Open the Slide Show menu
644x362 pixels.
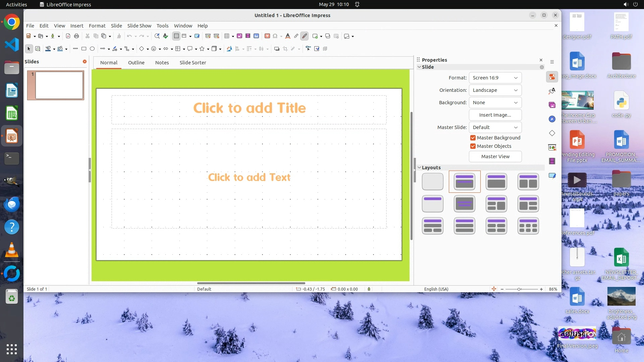[x=139, y=26]
